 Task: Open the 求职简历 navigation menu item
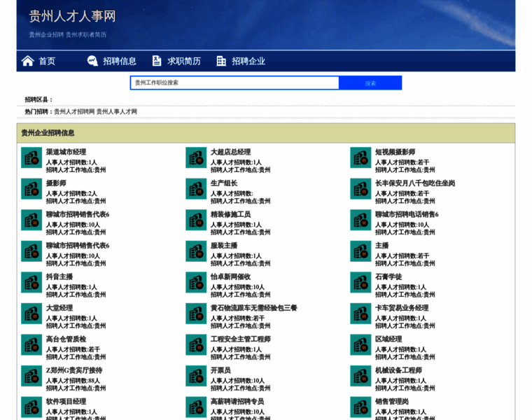click(x=184, y=61)
